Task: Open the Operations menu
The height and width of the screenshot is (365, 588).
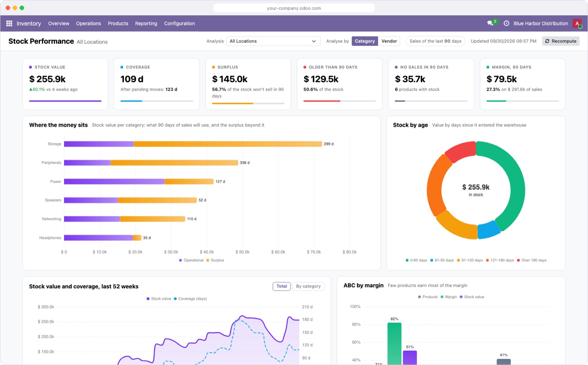Action: pyautogui.click(x=89, y=24)
